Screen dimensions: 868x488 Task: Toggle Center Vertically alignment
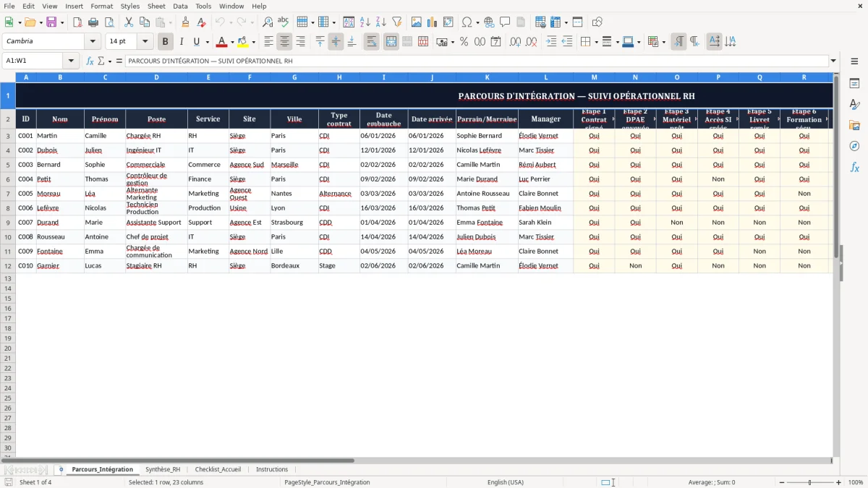(x=336, y=42)
